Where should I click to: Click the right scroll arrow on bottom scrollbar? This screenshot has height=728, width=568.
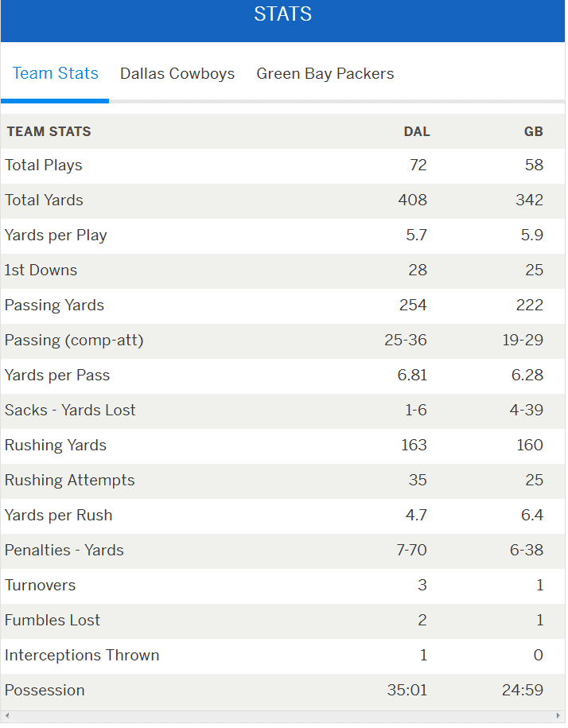coord(559,716)
